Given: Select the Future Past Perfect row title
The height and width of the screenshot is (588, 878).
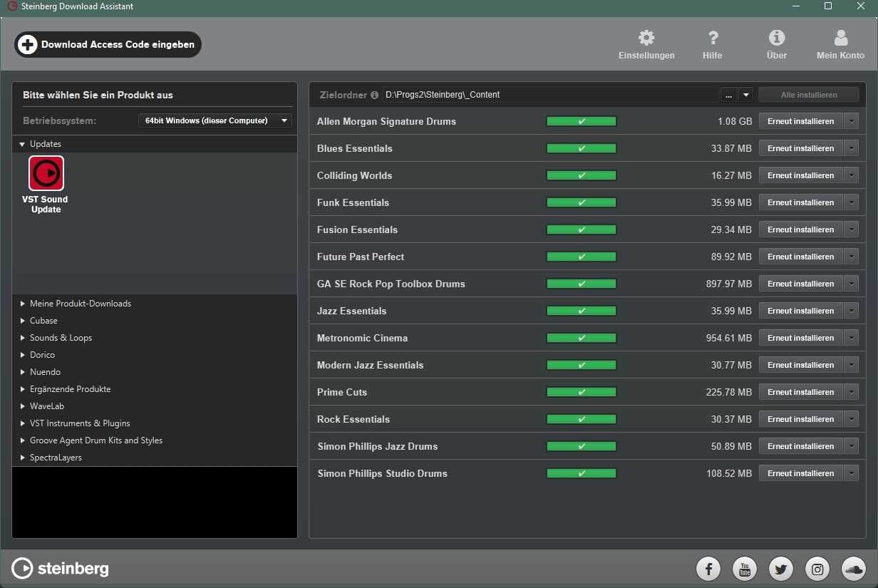Looking at the screenshot, I should [361, 257].
